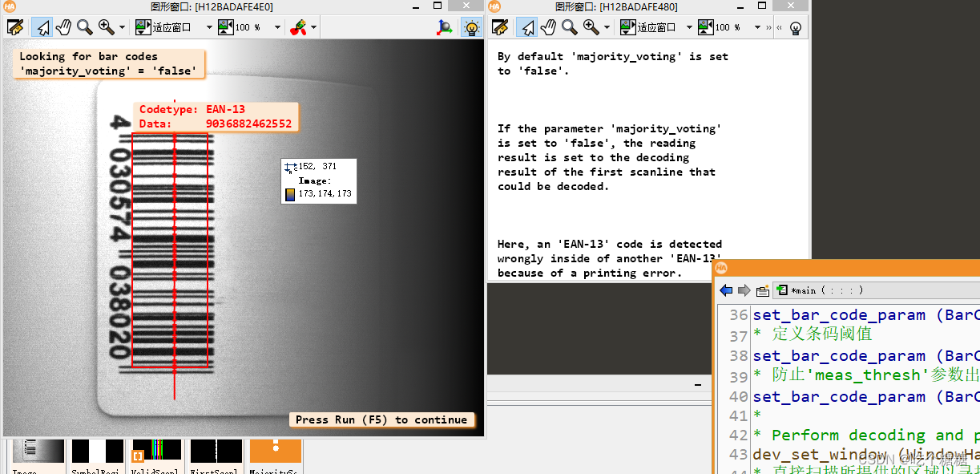Click the 'Looking for bar codes' message box
This screenshot has width=980, height=474.
tap(109, 64)
